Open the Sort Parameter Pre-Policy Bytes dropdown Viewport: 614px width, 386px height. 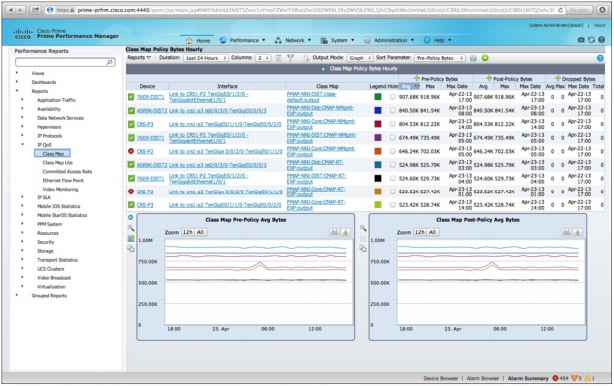click(x=440, y=58)
